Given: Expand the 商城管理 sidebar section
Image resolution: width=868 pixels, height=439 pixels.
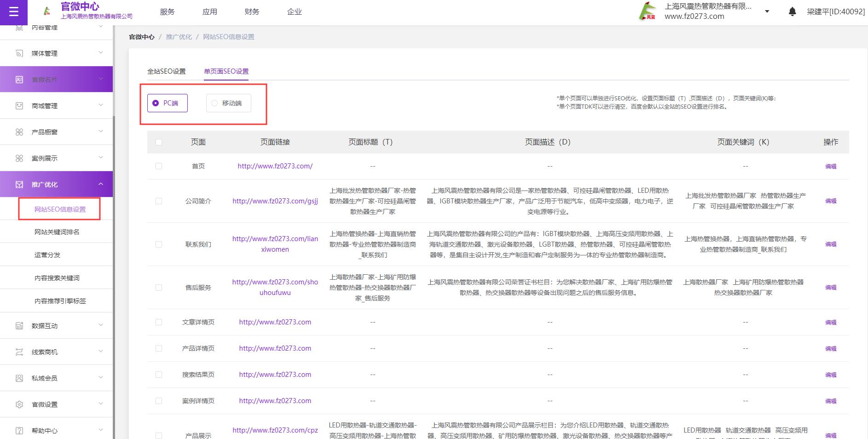Looking at the screenshot, I should pyautogui.click(x=101, y=105).
